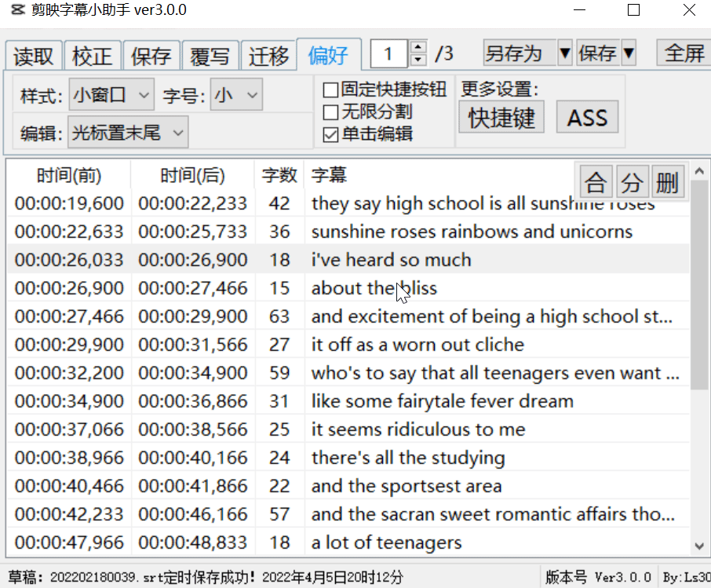The height and width of the screenshot is (588, 711).
Task: Click the page number up stepper arrow
Action: 417,48
